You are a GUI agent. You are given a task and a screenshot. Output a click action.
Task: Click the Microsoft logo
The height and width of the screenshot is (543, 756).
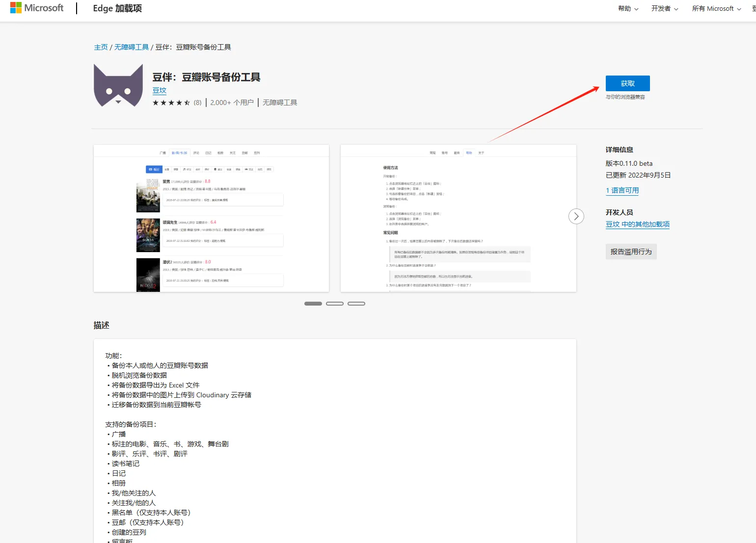tap(37, 8)
